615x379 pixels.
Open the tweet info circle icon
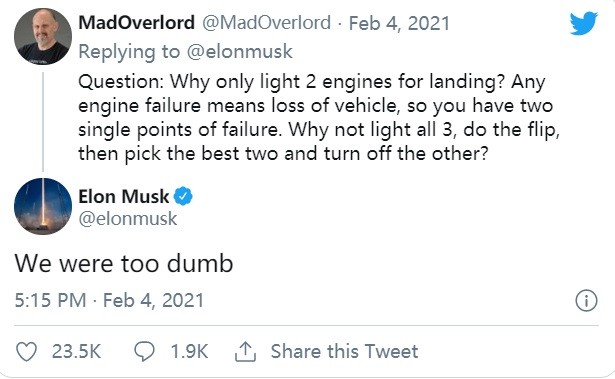[586, 301]
